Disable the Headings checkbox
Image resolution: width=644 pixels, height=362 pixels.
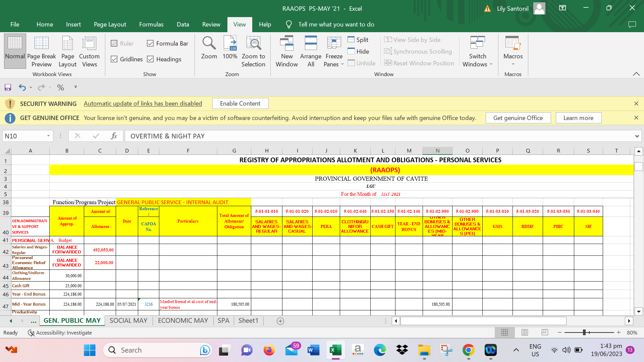[x=150, y=59]
